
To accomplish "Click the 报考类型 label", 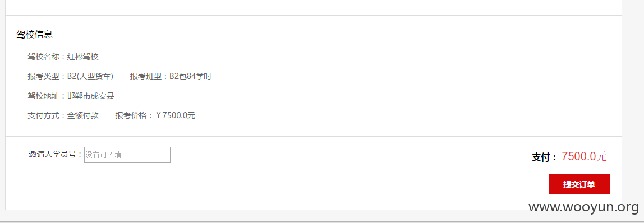I will 43,77.
